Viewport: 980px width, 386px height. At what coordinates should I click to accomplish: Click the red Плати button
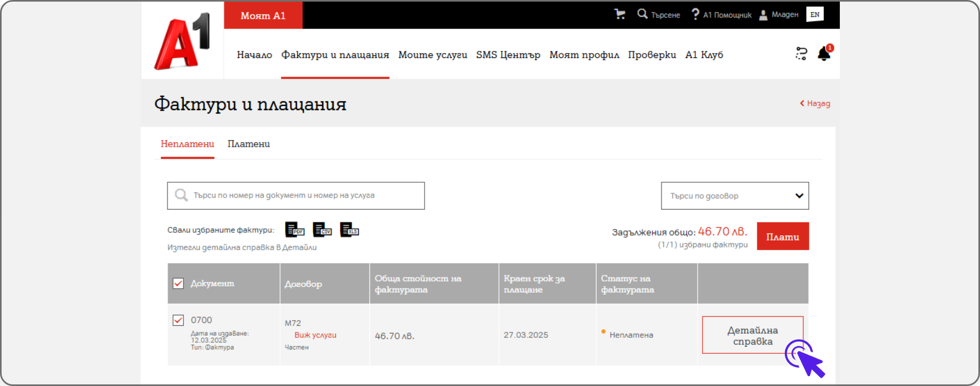pos(783,236)
